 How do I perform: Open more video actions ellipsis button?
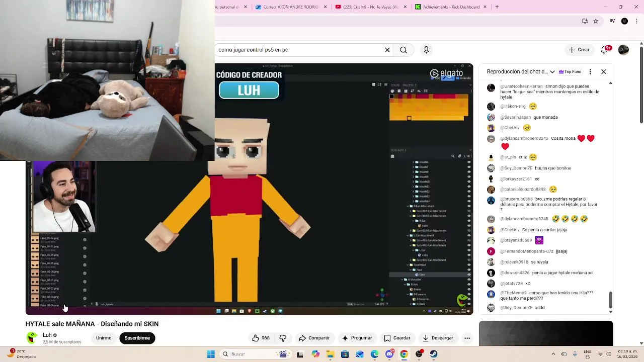[467, 338]
